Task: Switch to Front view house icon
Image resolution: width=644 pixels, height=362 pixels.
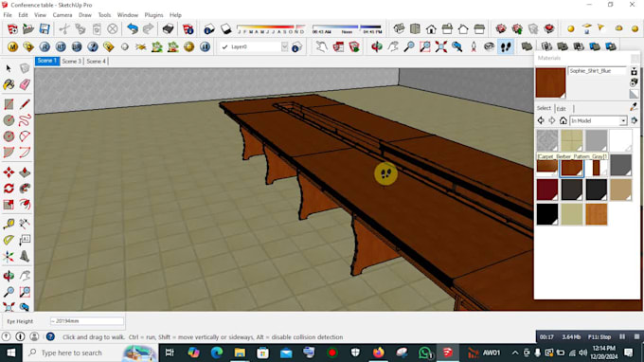Action: [x=431, y=28]
